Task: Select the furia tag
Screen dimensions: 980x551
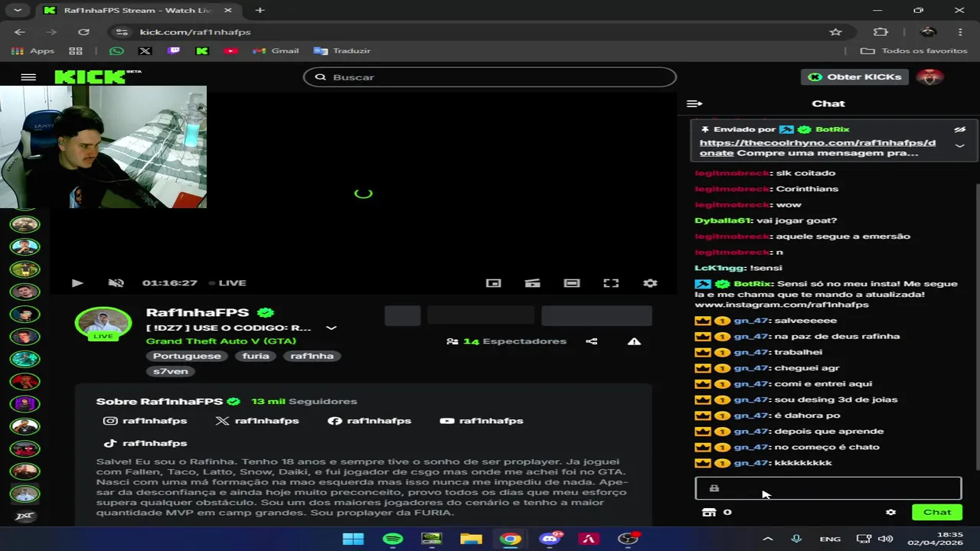Action: click(x=256, y=356)
